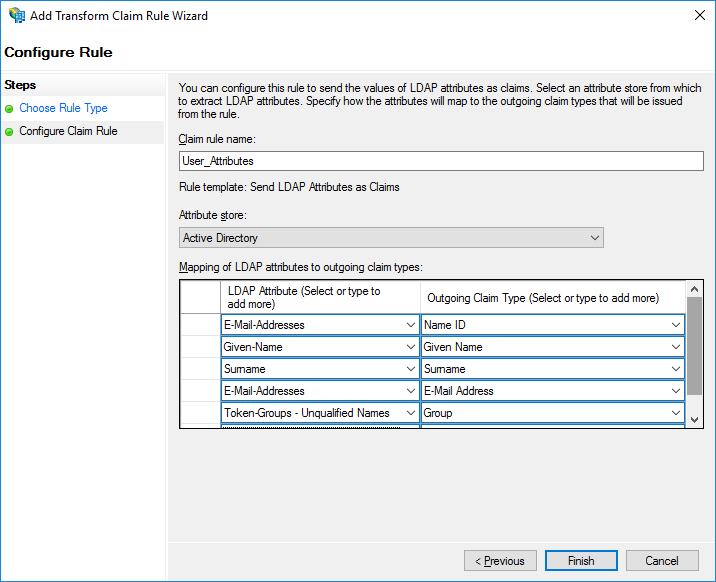Expand the Attribute store dropdown
This screenshot has height=582, width=716.
[x=595, y=238]
